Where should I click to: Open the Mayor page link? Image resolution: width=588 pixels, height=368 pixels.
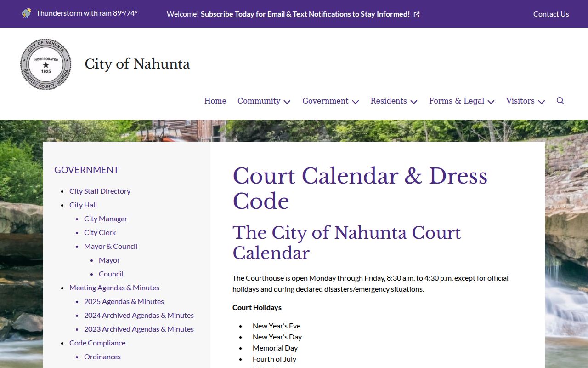point(109,260)
